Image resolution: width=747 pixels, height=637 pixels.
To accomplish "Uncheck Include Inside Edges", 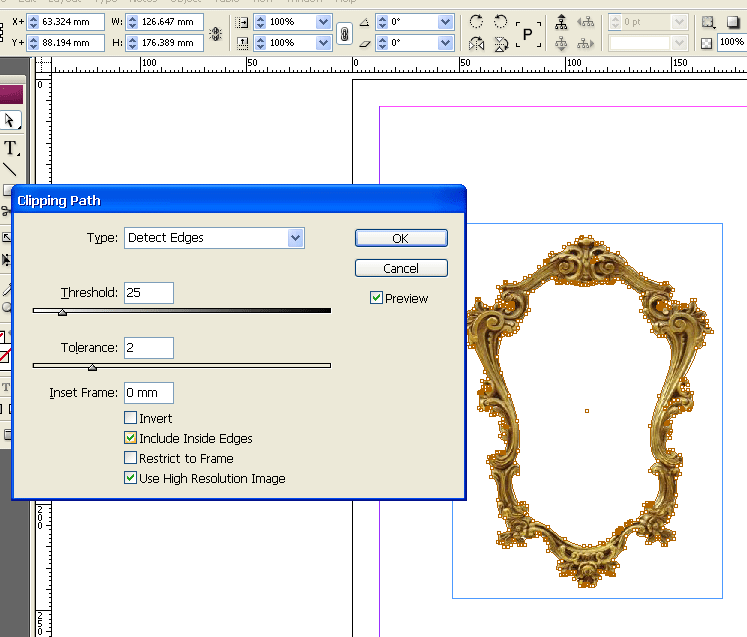I will click(x=130, y=438).
